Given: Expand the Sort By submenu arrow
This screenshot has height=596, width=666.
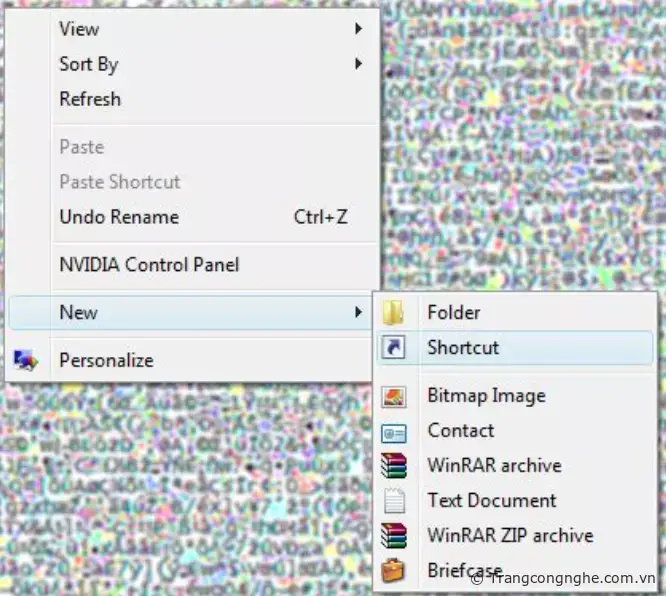Looking at the screenshot, I should point(358,64).
